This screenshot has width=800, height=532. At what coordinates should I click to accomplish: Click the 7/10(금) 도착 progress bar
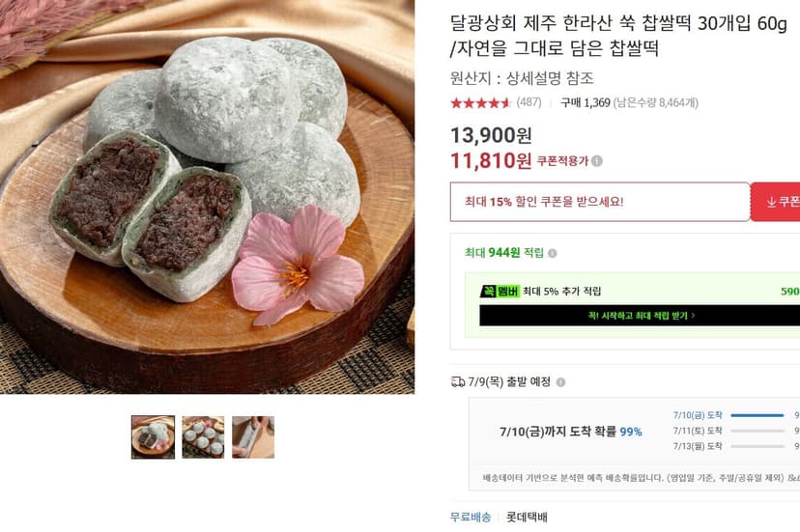pyautogui.click(x=757, y=416)
